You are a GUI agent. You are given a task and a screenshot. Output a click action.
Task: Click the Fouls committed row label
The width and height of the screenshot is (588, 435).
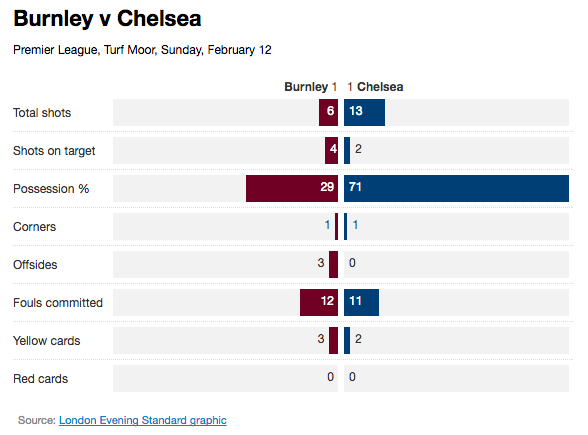pos(58,303)
